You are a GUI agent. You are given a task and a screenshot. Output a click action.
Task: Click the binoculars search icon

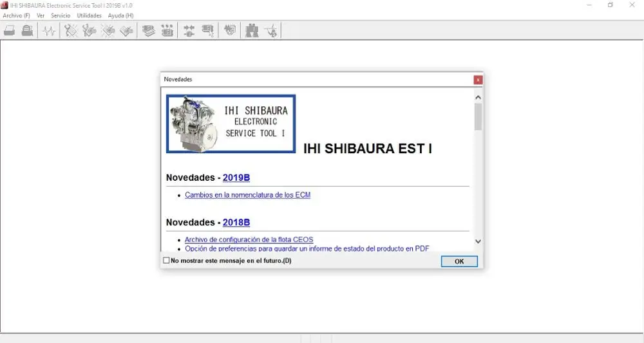click(x=252, y=31)
